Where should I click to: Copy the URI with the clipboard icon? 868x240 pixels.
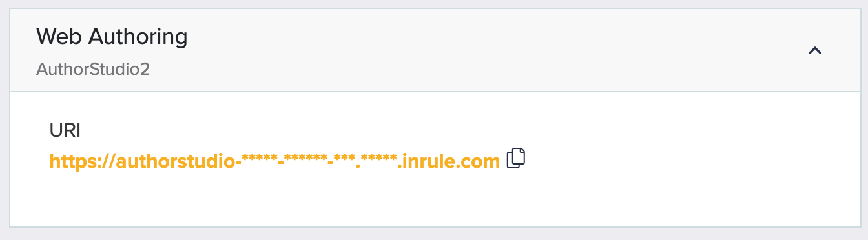pos(516,159)
